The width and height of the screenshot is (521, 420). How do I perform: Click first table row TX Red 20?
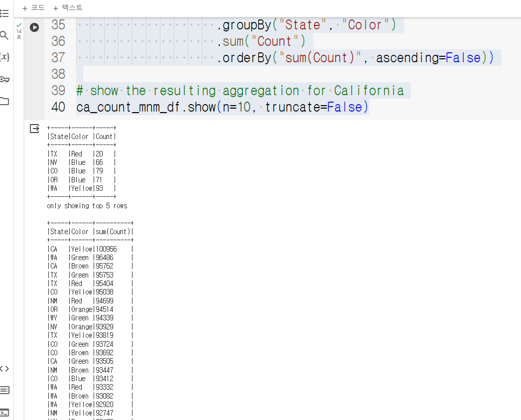tap(82, 154)
